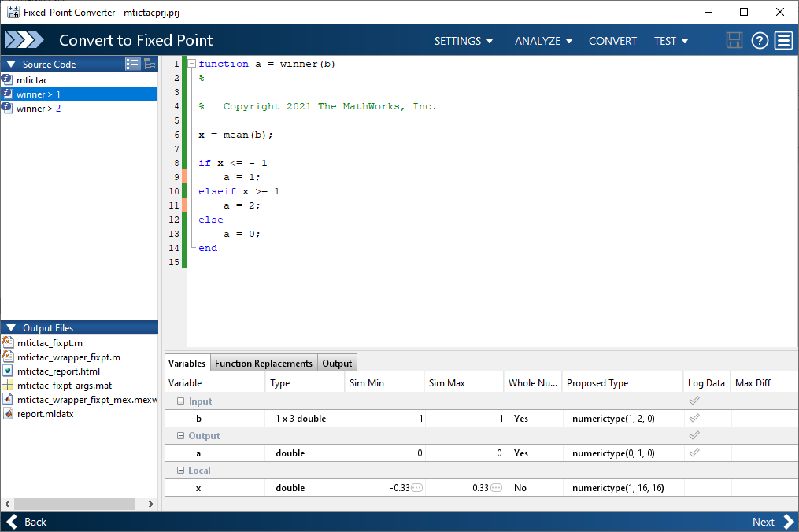Select the list view icon in Source Code panel
The image size is (799, 532).
(x=132, y=64)
